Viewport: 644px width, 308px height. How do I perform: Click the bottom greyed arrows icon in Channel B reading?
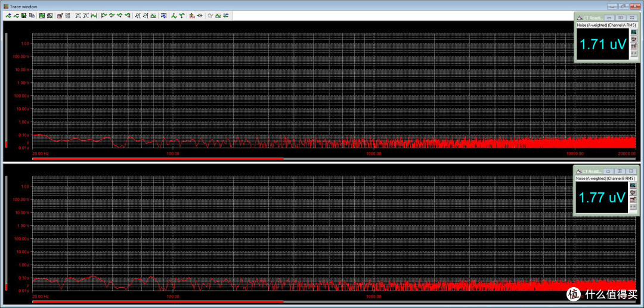coord(634,207)
